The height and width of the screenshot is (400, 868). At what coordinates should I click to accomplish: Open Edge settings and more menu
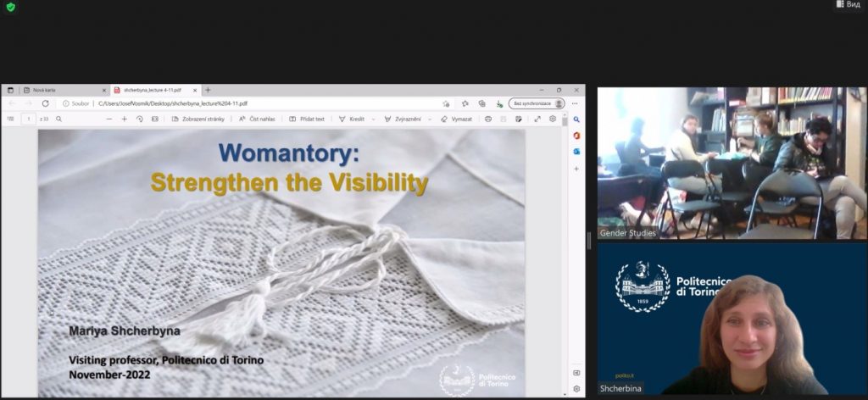tap(576, 103)
